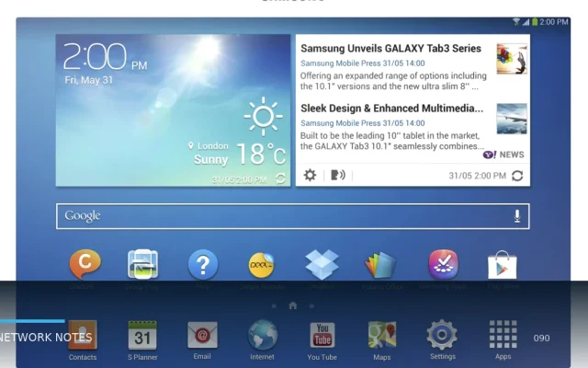
Task: Switch to the right home screen dot
Action: point(311,306)
